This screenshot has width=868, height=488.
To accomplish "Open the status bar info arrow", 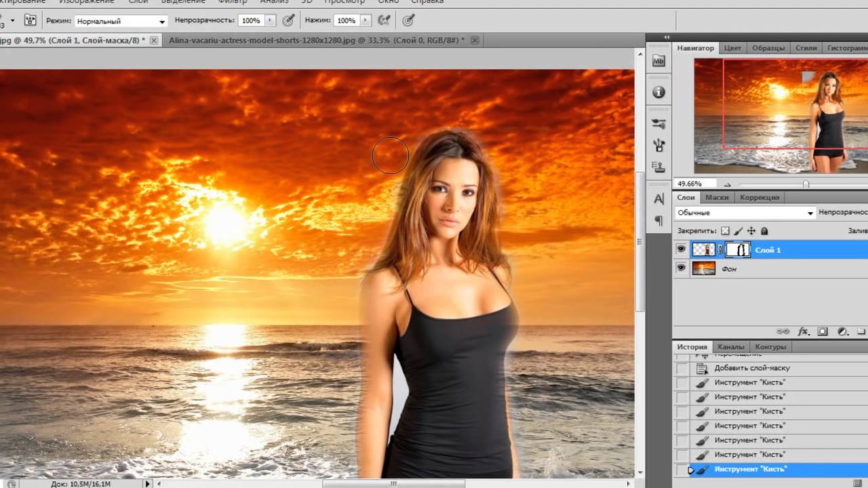I will pyautogui.click(x=148, y=484).
